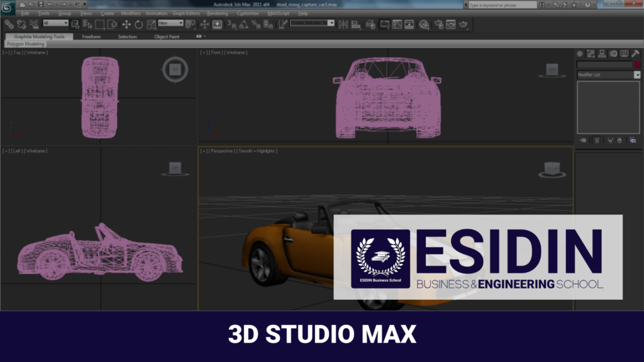Image resolution: width=644 pixels, height=362 pixels.
Task: Toggle 3D Snap on
Action: point(230,25)
